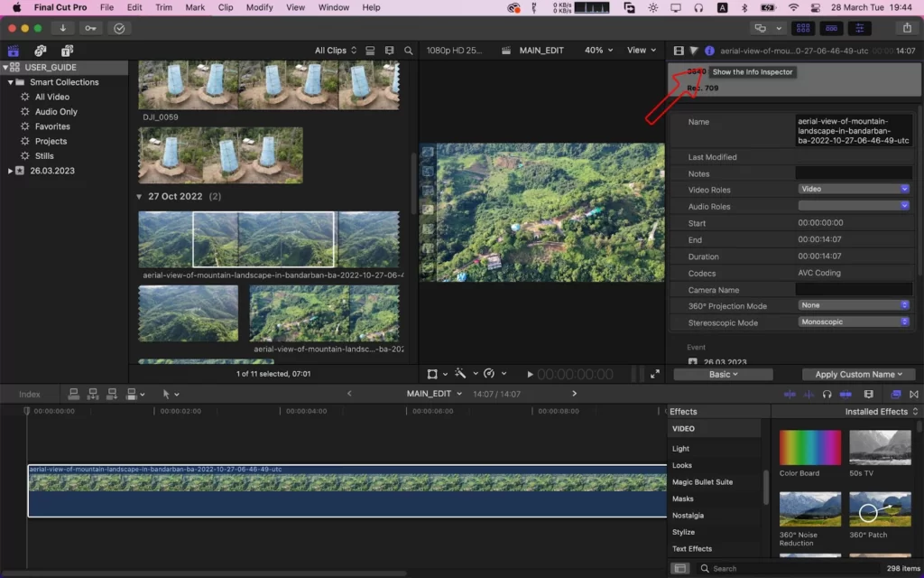
Task: Open the Window menu
Action: pos(334,7)
